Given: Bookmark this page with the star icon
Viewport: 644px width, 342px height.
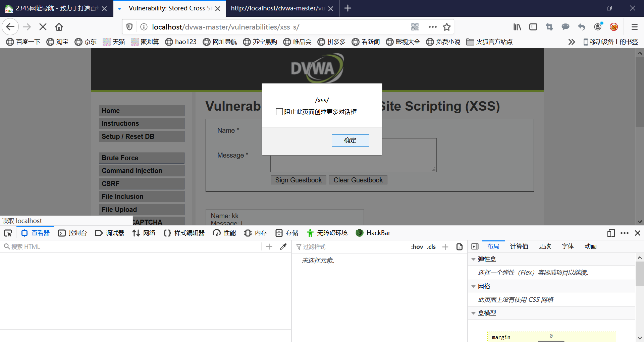Looking at the screenshot, I should (x=447, y=27).
